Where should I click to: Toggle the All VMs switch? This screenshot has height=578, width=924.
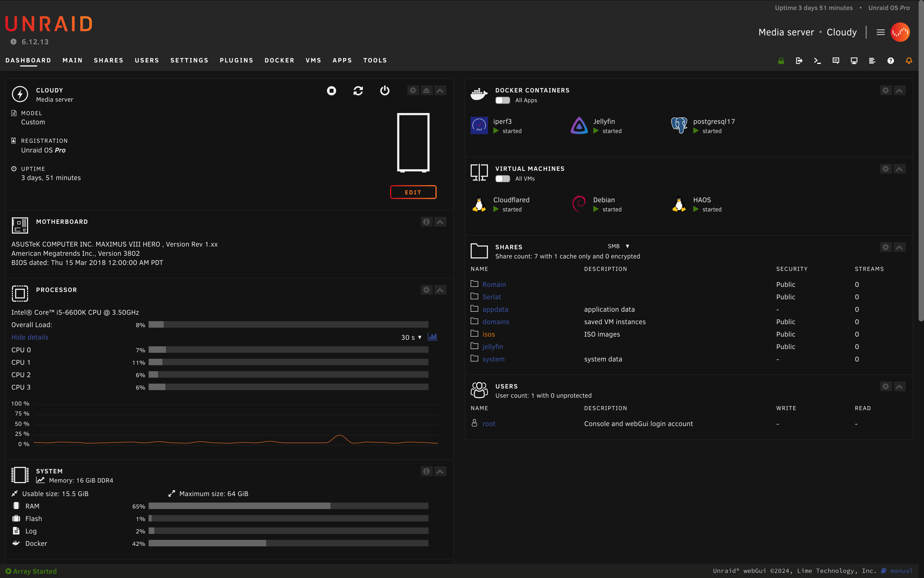(x=502, y=178)
